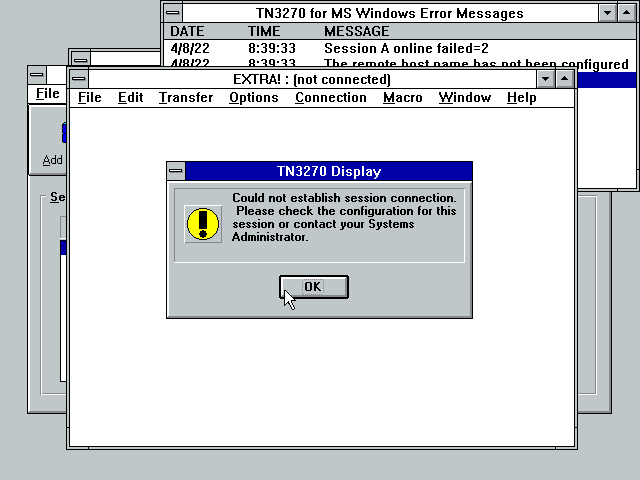Open the Macro menu
The image size is (640, 480).
click(402, 98)
